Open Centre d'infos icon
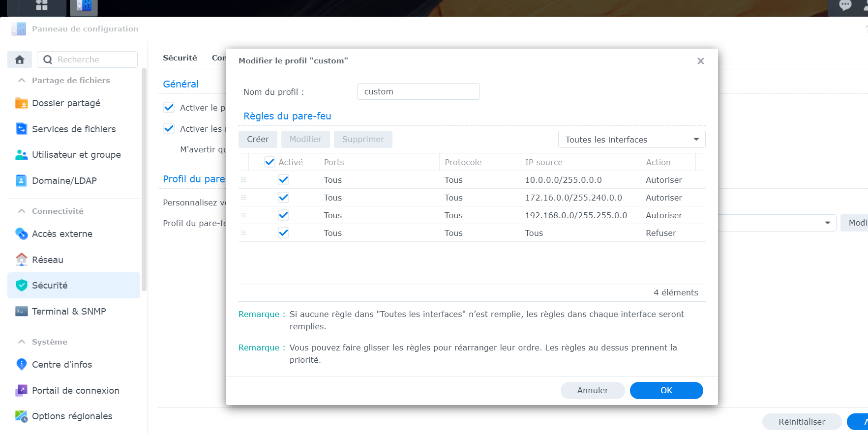 [x=21, y=364]
